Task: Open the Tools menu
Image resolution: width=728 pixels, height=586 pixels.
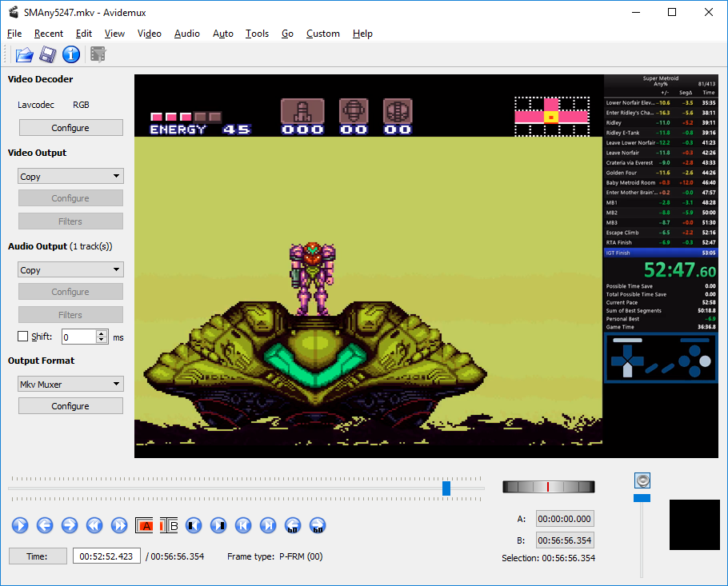Action: pos(257,34)
